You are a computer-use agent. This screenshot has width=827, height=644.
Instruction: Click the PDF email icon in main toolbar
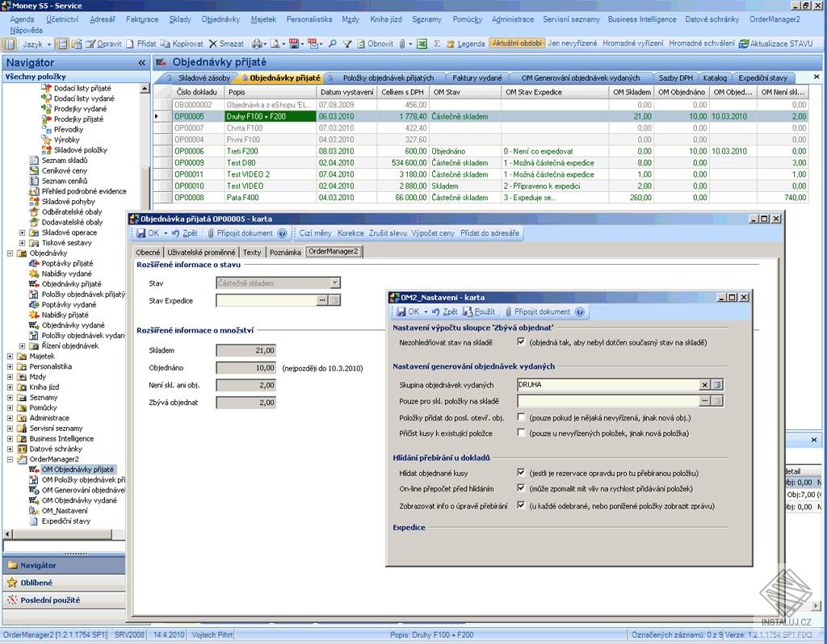(313, 44)
